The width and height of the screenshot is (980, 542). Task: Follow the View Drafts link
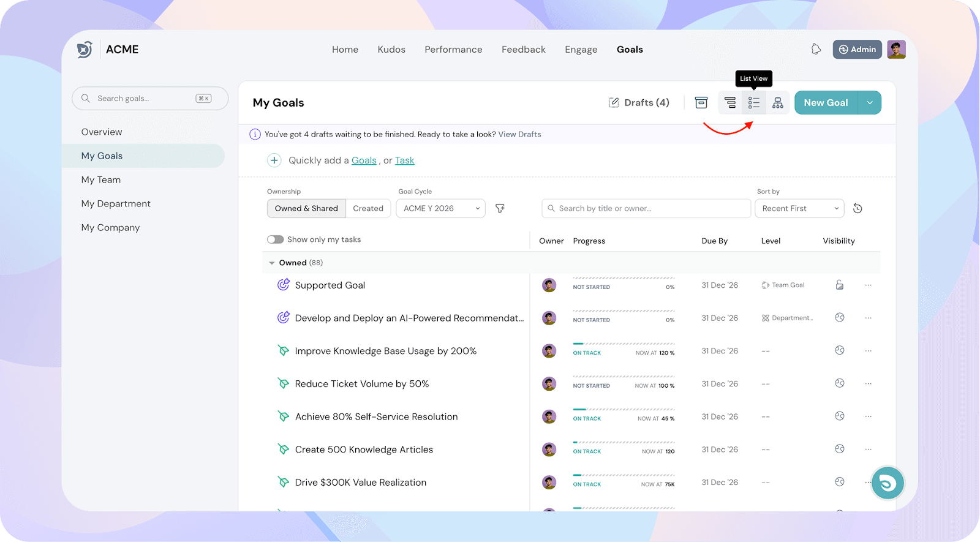(519, 135)
